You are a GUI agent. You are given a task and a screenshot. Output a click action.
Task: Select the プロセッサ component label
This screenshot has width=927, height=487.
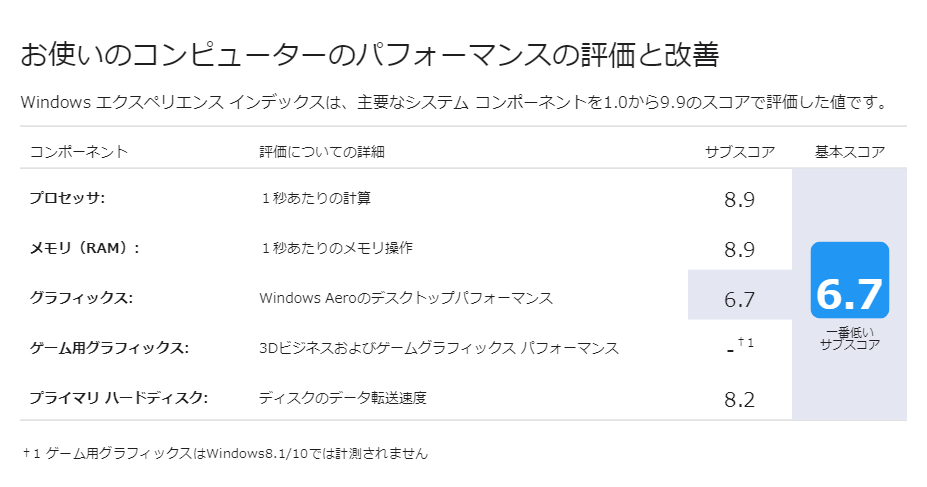click(67, 198)
